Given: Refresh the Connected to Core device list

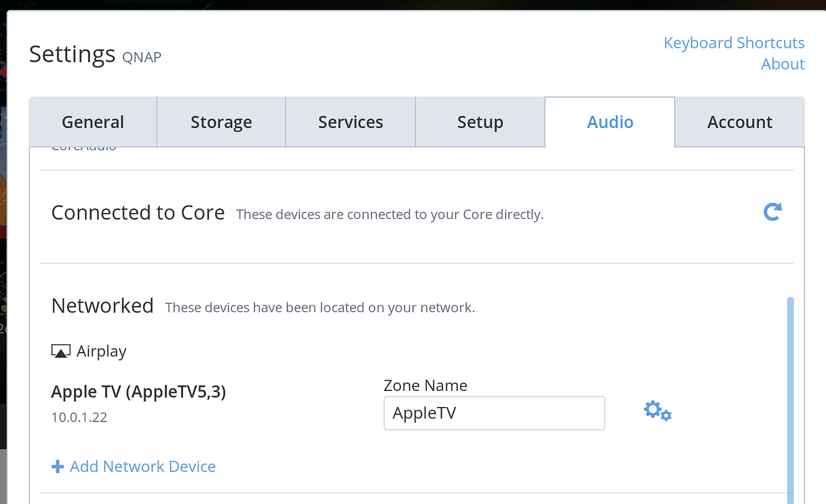Looking at the screenshot, I should click(x=772, y=212).
